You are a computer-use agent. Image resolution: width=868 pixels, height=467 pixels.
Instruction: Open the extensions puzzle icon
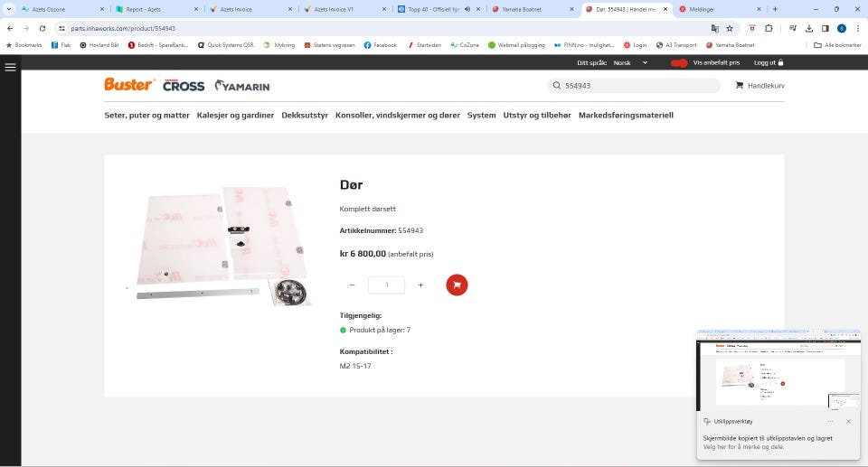769,28
